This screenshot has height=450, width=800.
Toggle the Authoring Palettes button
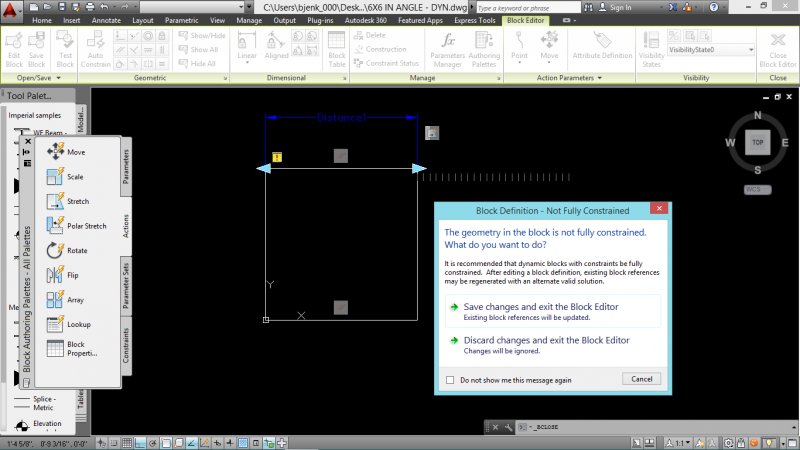coord(484,49)
